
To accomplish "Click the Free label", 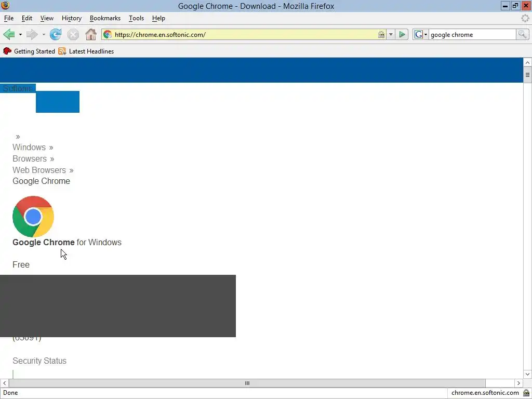I will 21,264.
